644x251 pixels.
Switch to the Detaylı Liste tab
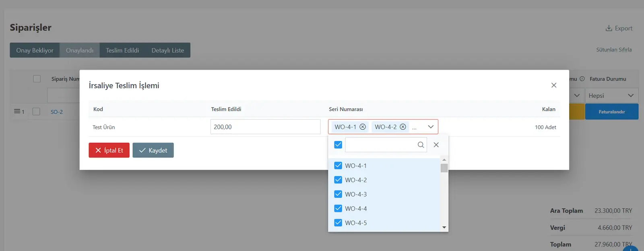168,50
